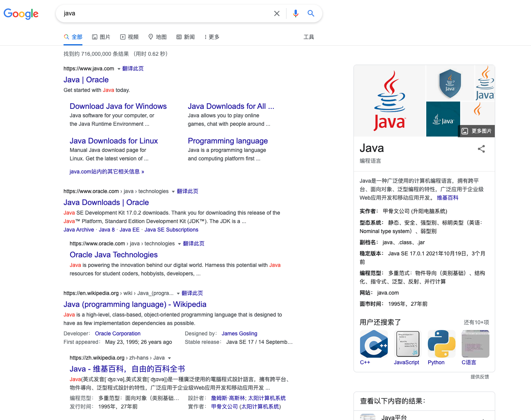Image resolution: width=531 pixels, height=420 pixels.
Task: Open Java - 维基百科 Chinese result
Action: click(x=127, y=369)
